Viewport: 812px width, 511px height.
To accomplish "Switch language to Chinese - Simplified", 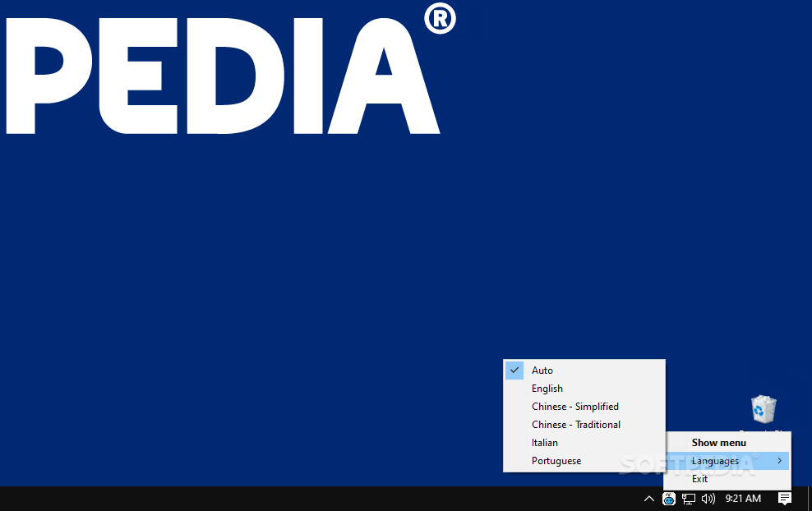I will click(584, 407).
